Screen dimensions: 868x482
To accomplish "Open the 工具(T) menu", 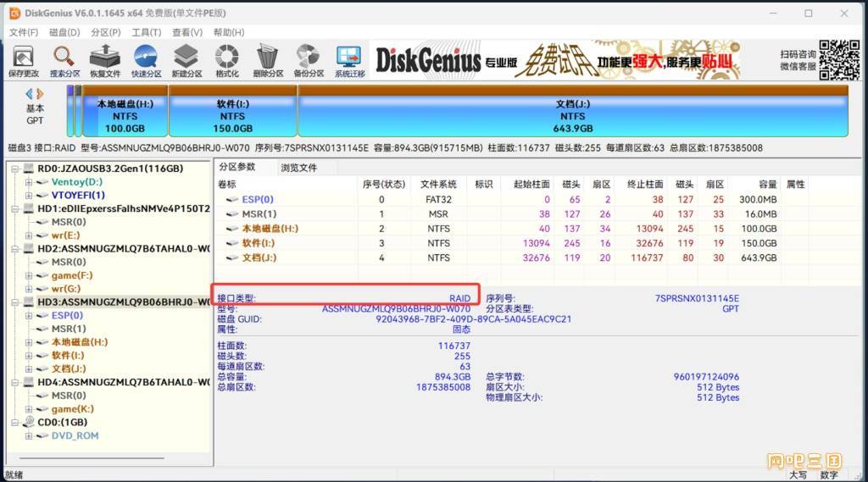I will point(147,32).
